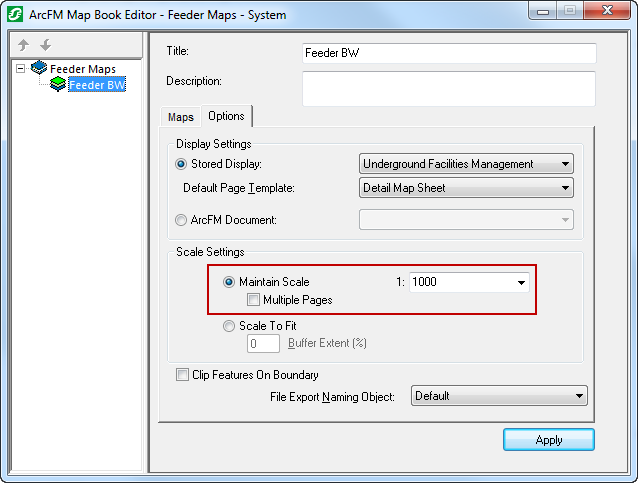The image size is (638, 483).
Task: Click the green Feeder BW map icon
Action: click(x=58, y=85)
